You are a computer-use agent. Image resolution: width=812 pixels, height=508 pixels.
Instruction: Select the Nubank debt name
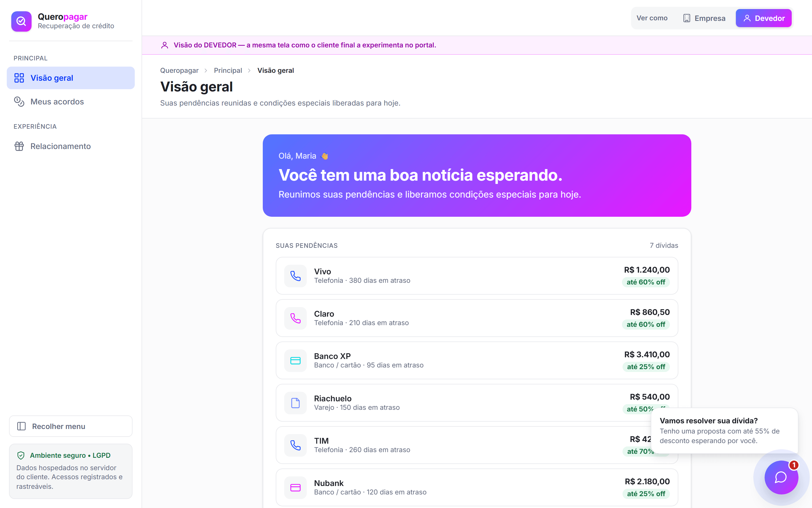329,483
